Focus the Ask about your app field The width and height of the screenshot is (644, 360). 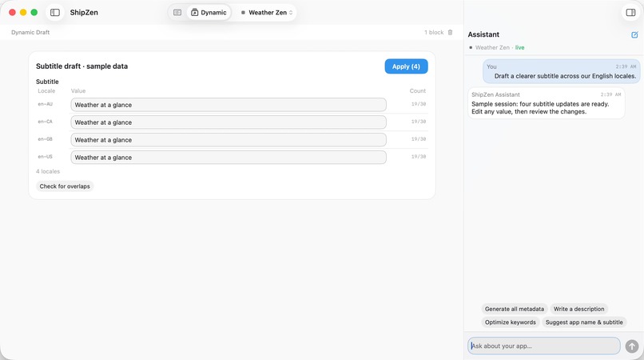(544, 346)
